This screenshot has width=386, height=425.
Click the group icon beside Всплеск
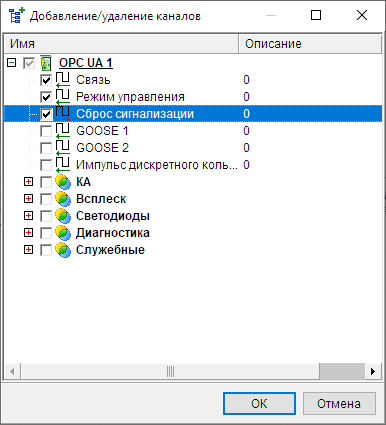coord(63,199)
